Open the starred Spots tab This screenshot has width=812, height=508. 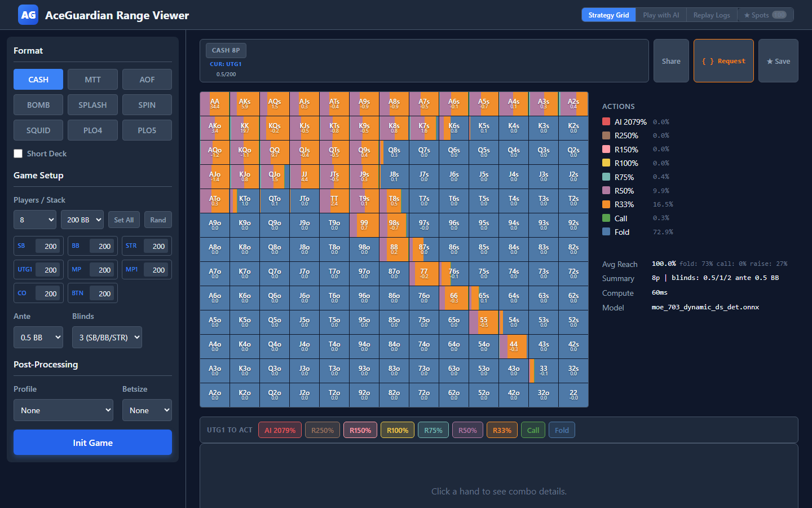coord(765,15)
